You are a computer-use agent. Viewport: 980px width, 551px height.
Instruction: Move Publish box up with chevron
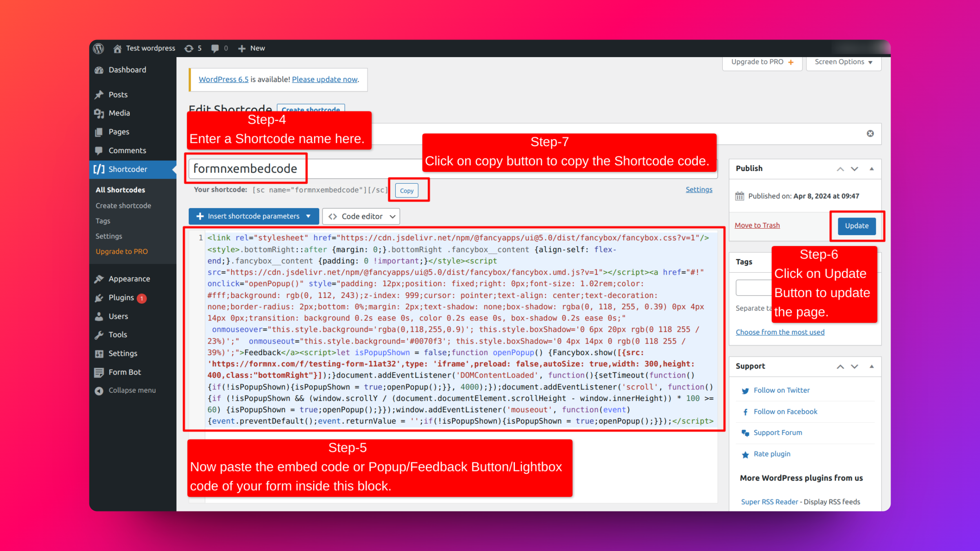pyautogui.click(x=840, y=169)
